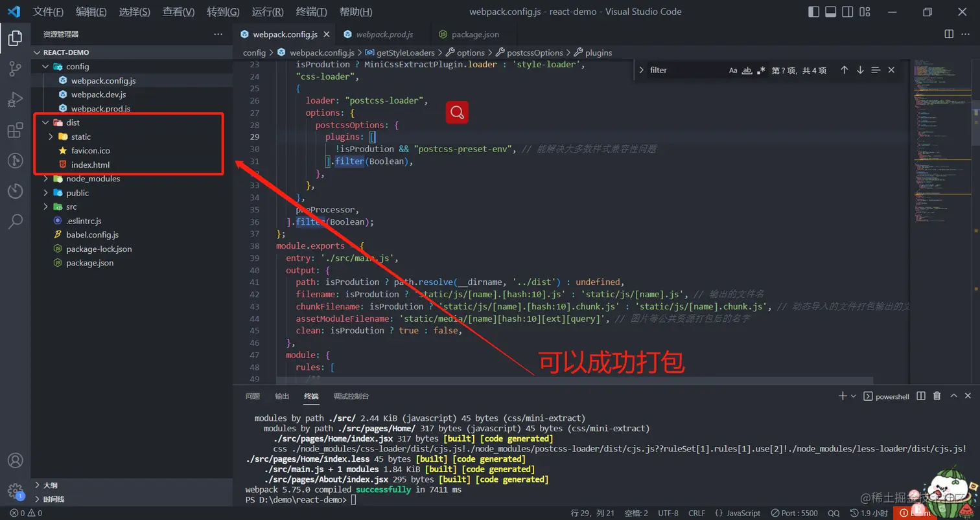
Task: Close the find widget
Action: 891,70
